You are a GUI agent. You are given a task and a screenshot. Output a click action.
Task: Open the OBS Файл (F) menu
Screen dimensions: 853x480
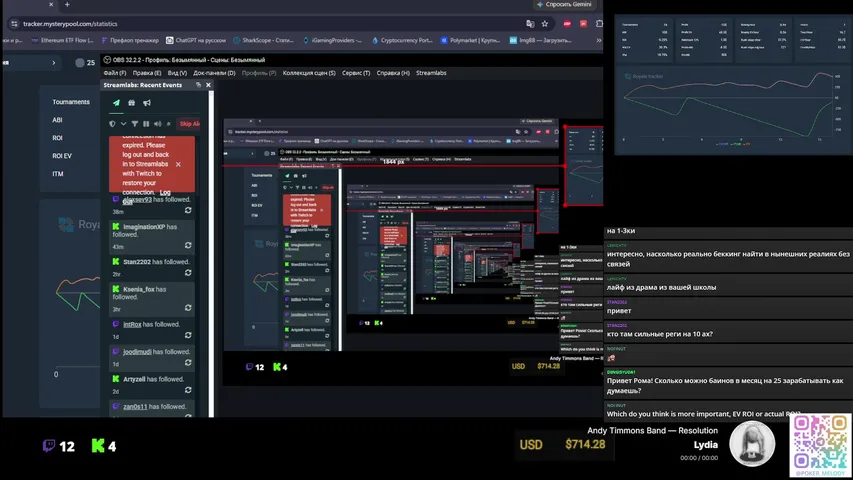point(115,73)
